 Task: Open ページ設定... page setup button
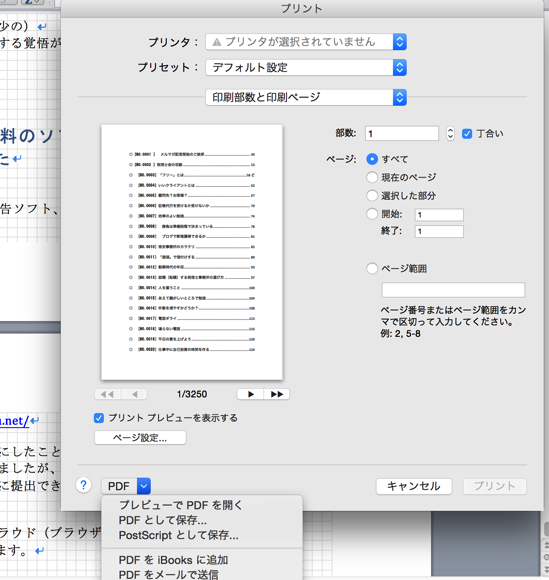coord(140,438)
